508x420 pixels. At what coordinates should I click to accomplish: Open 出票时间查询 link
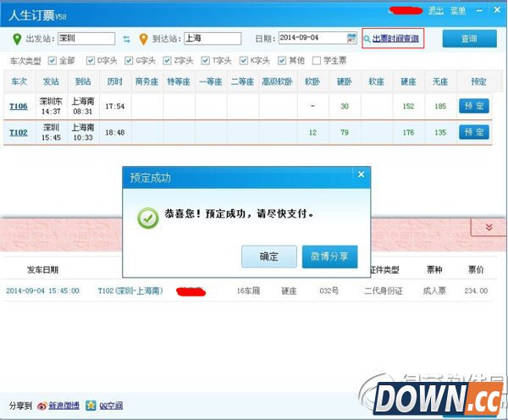point(395,39)
